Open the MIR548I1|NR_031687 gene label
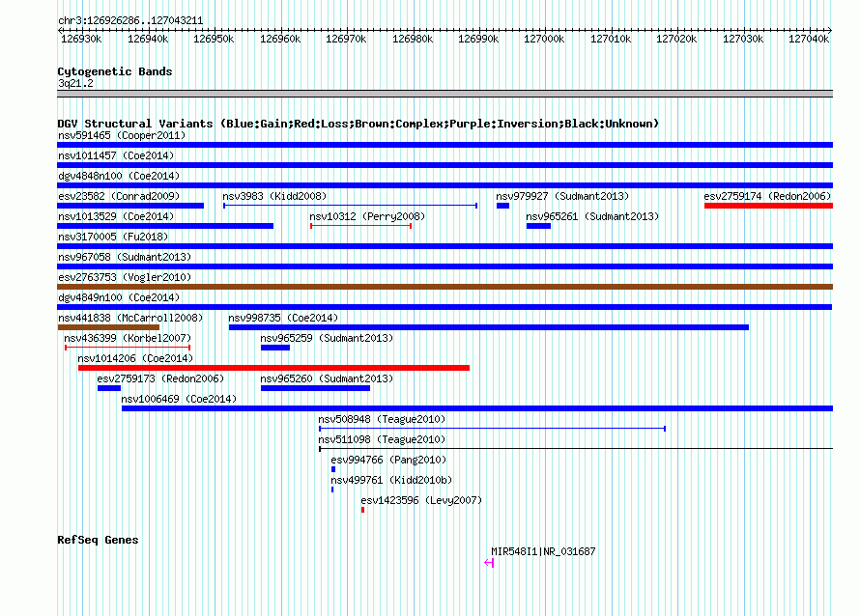This screenshot has width=860, height=616. click(x=543, y=551)
